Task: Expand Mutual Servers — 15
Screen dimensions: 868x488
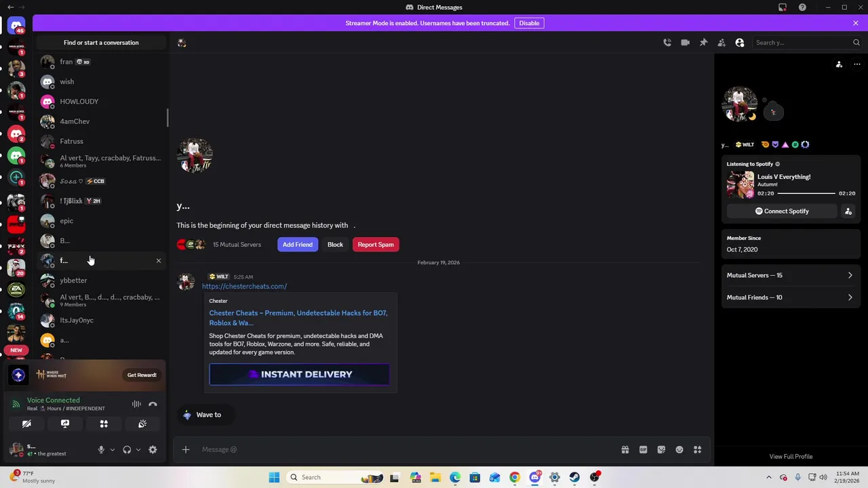Action: [789, 275]
